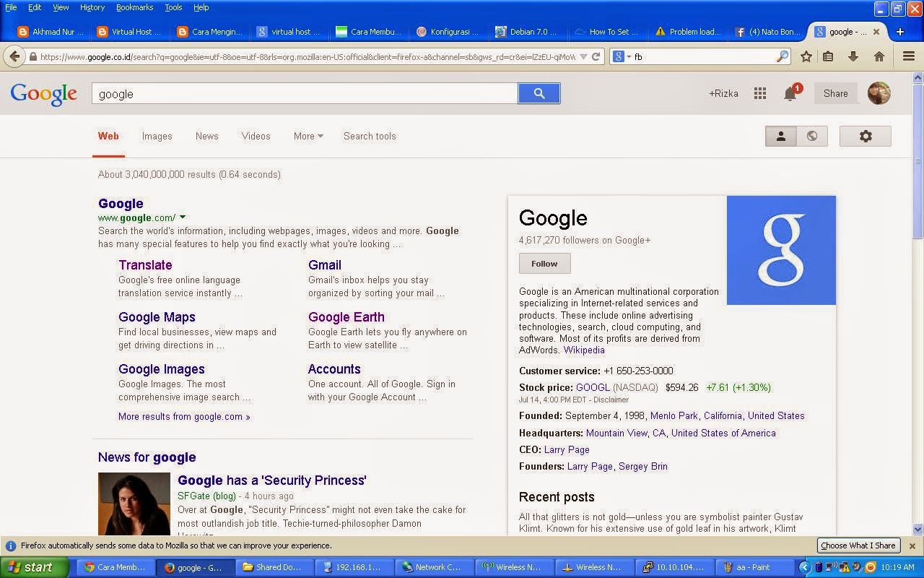Reload the page with the refresh icon
The image size is (924, 578).
coord(596,56)
